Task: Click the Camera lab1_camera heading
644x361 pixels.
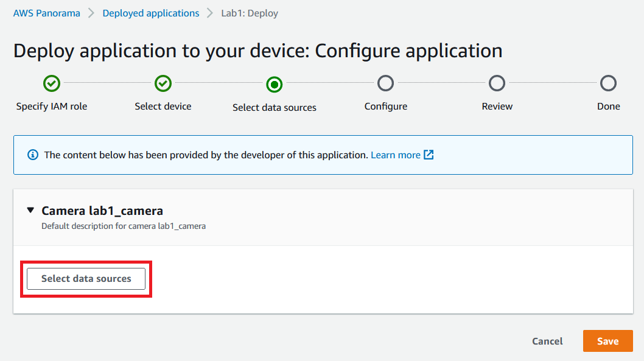Action: click(x=102, y=211)
